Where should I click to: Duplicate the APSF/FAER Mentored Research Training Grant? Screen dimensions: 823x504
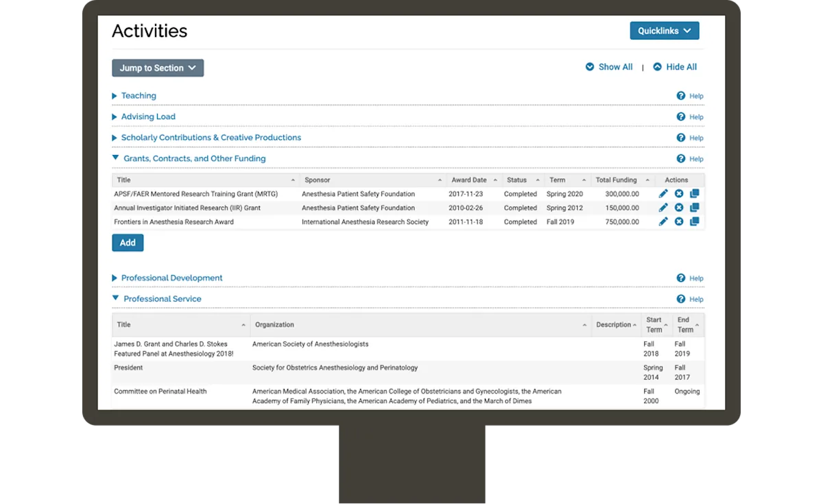coord(695,193)
